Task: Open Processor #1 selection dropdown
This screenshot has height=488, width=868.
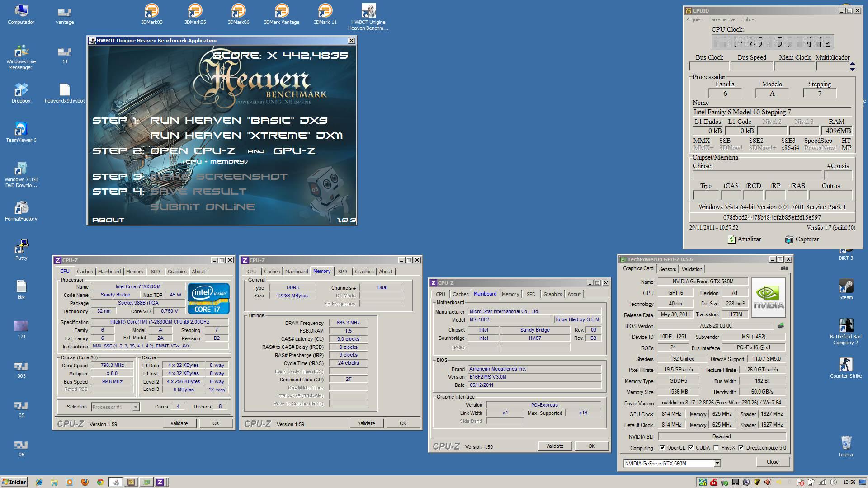Action: point(136,407)
